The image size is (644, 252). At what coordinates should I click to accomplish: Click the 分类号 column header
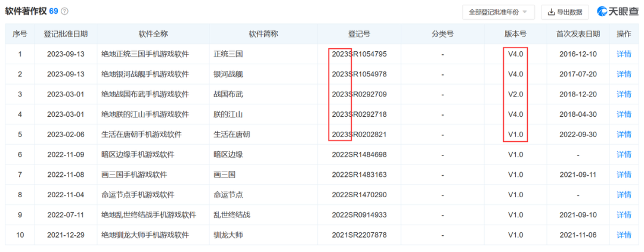[442, 34]
